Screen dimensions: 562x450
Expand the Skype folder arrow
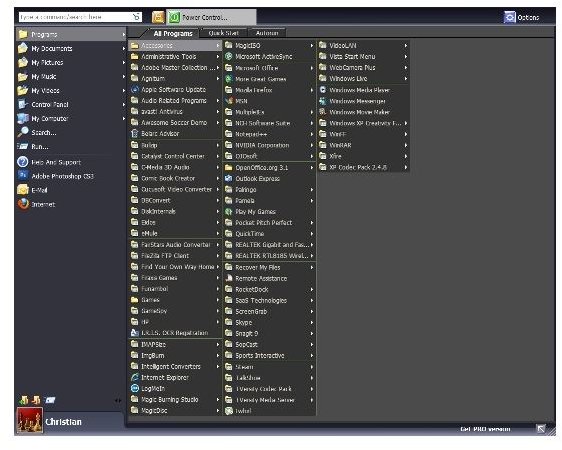pyautogui.click(x=311, y=322)
